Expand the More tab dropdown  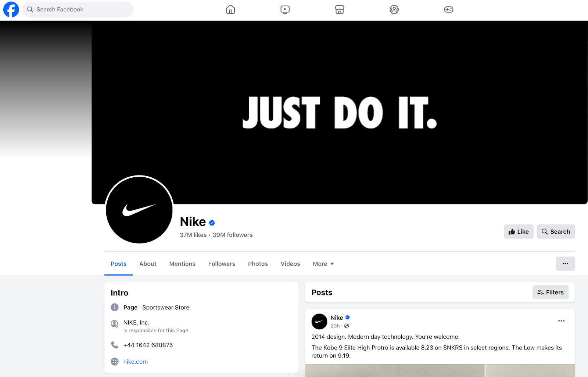tap(323, 264)
